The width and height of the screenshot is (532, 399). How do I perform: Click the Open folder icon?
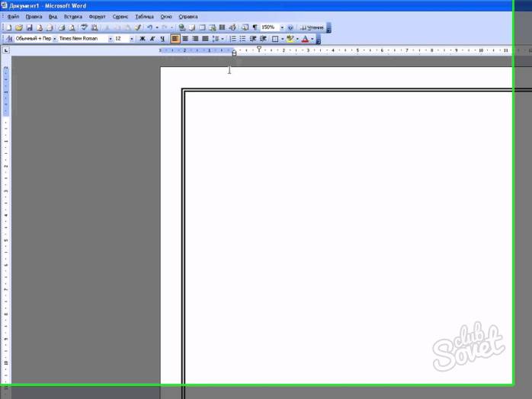coord(19,27)
